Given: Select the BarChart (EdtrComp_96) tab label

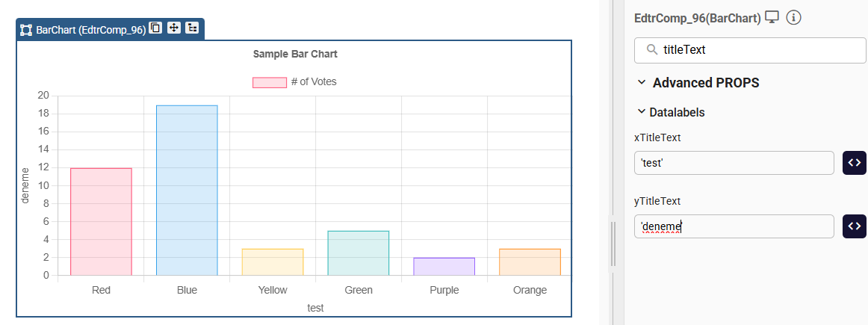Looking at the screenshot, I should tap(90, 30).
